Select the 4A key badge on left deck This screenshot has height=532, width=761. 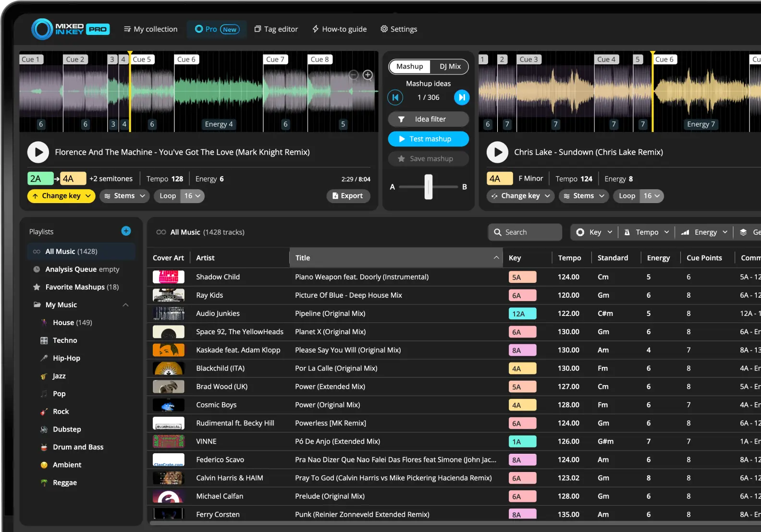click(73, 179)
